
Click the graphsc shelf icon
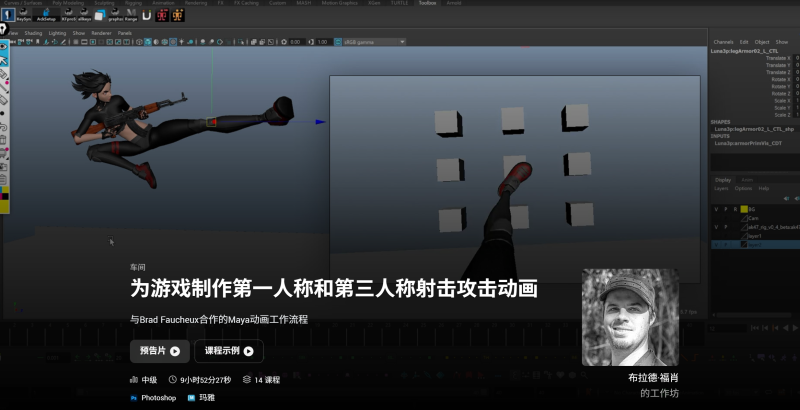[115, 15]
